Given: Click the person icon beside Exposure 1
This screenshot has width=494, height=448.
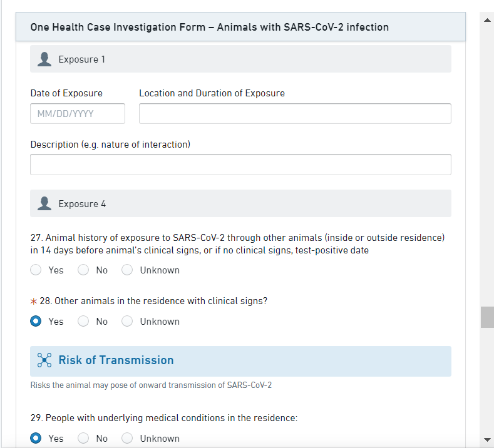Looking at the screenshot, I should 44,59.
